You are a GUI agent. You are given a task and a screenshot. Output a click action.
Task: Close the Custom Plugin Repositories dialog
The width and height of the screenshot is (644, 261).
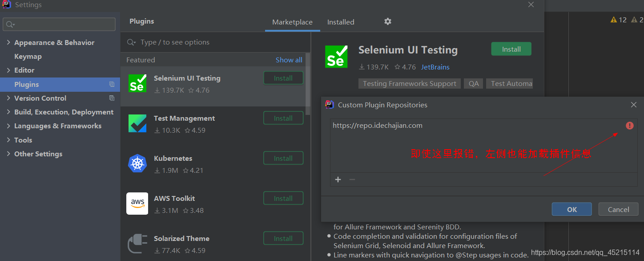(634, 105)
